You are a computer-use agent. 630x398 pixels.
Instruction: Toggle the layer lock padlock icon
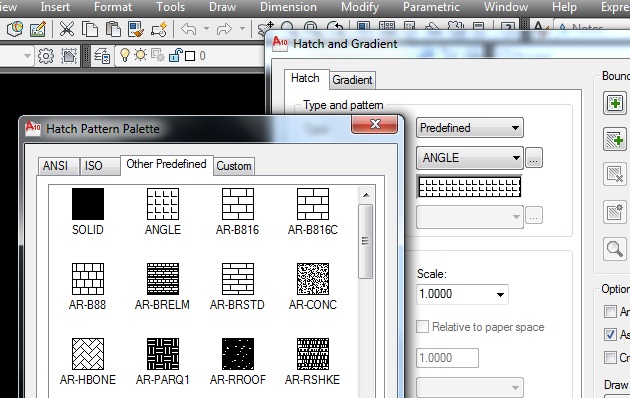pos(176,55)
